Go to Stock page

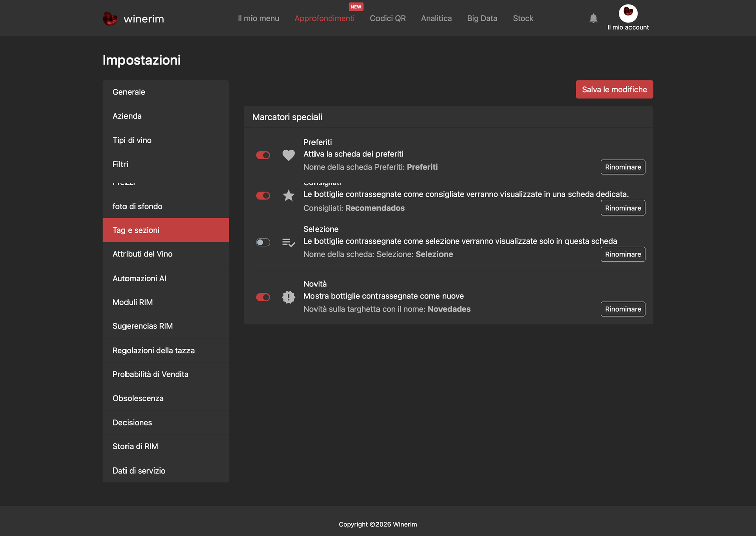click(x=523, y=18)
